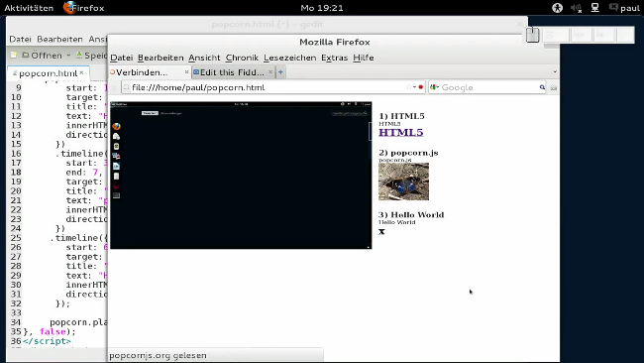Click the home icon in Firefox toolbar
The height and width of the screenshot is (363, 644).
point(554,87)
